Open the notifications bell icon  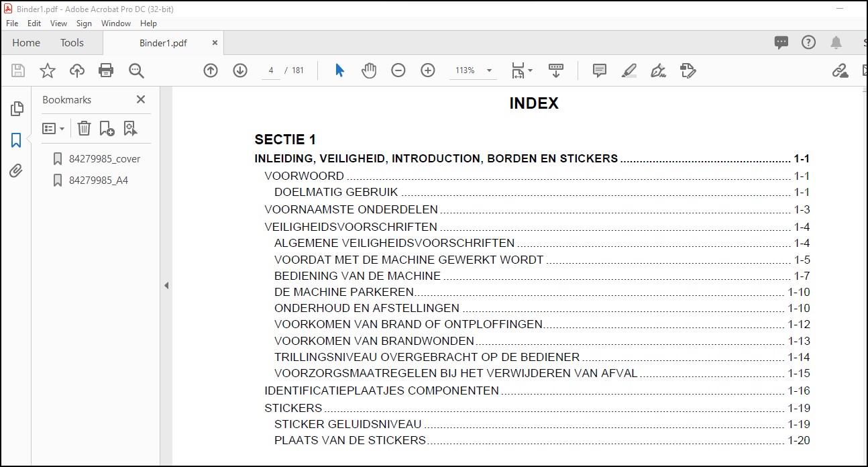click(x=836, y=42)
